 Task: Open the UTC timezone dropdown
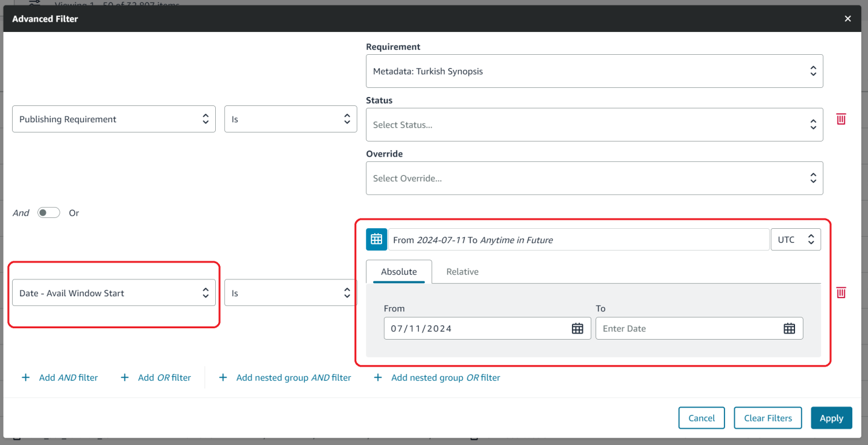(796, 240)
